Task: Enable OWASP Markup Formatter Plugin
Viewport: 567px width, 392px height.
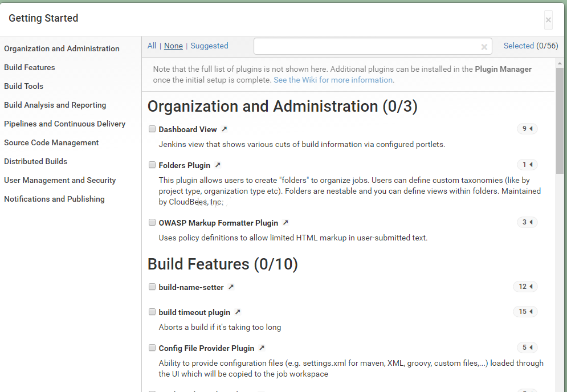Action: [x=152, y=222]
